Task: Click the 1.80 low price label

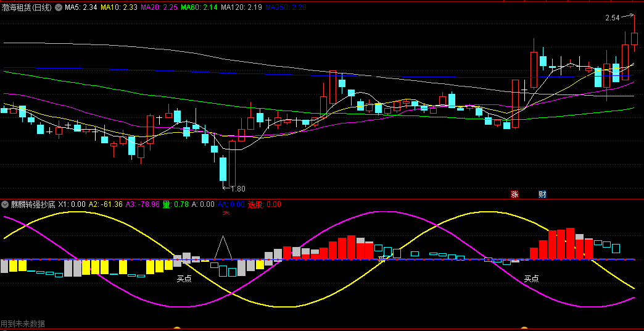Action: click(x=238, y=189)
